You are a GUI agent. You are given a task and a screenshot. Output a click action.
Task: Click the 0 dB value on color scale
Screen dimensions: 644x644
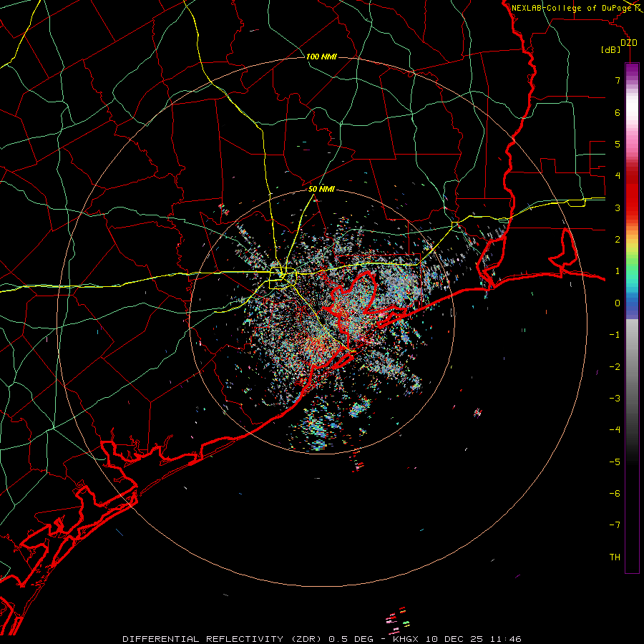618,303
